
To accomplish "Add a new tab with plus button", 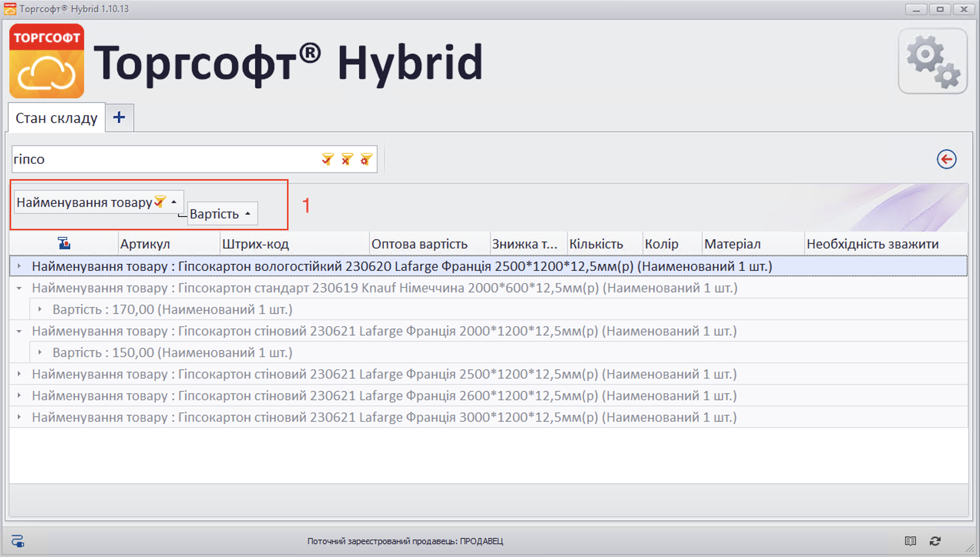I will tap(119, 117).
